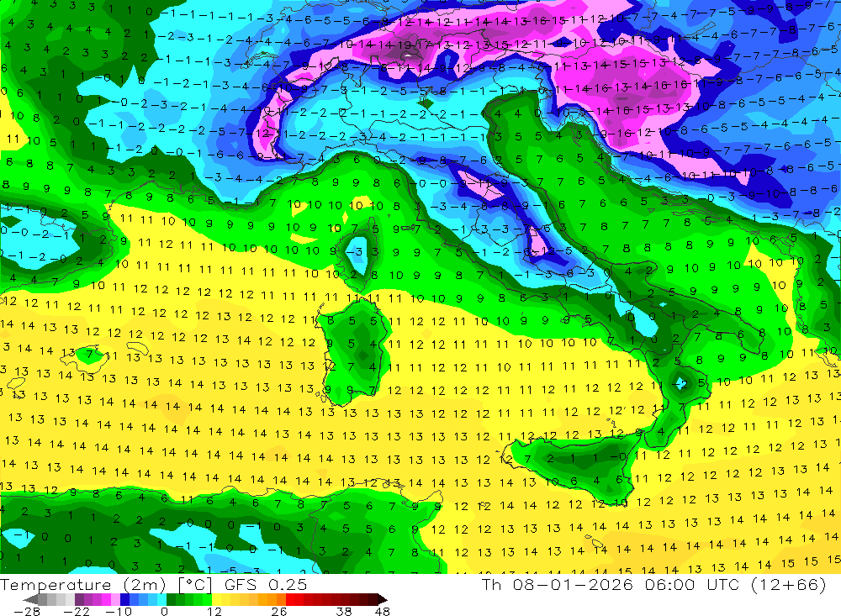Pick the dark green swatch right of 0
This screenshot has height=616, width=841.
171,599
